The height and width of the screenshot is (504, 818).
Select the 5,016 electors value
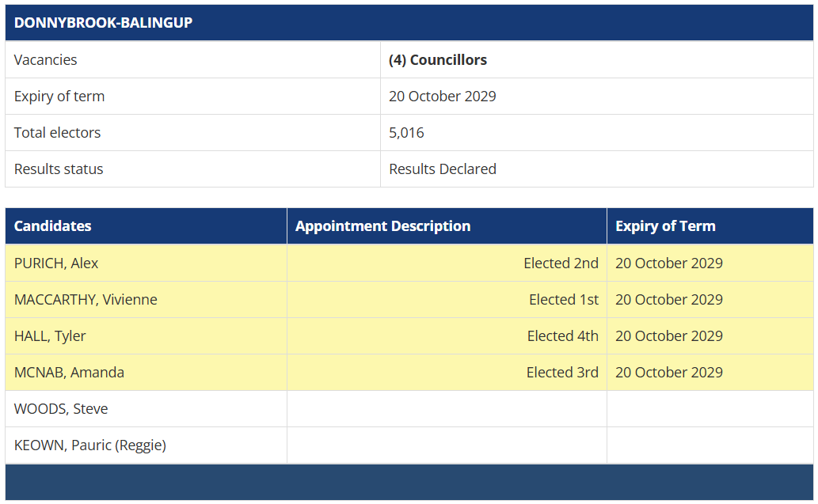pos(406,133)
